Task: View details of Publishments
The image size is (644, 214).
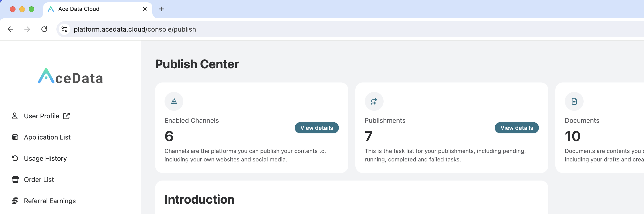Action: pos(517,128)
